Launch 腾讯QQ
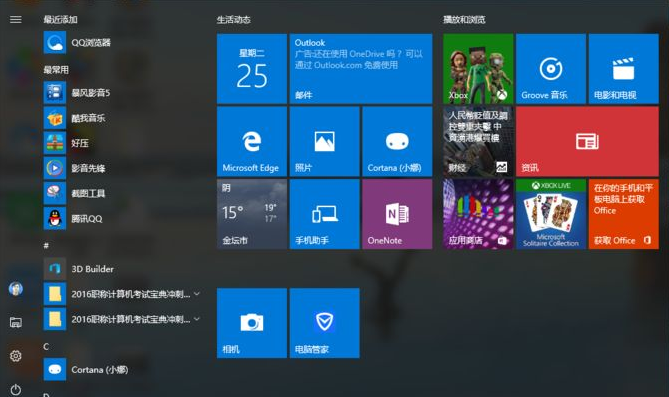The image size is (669, 397). pyautogui.click(x=122, y=219)
